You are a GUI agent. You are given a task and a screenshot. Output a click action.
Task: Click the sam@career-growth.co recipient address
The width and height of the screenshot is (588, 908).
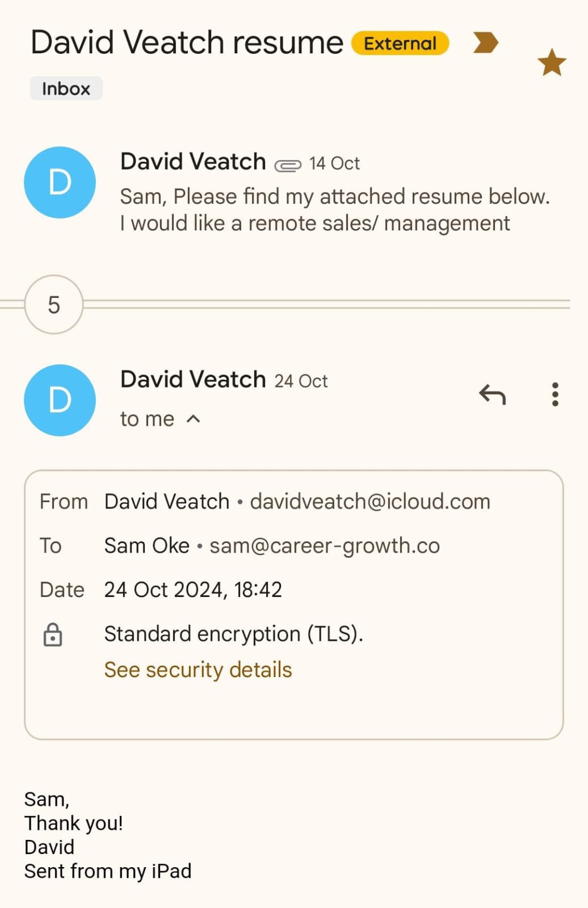(x=325, y=546)
